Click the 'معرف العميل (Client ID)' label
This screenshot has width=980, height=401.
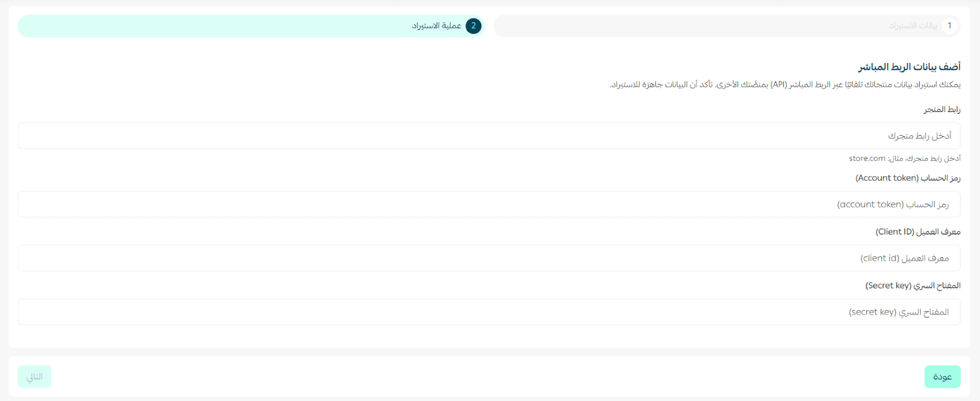coord(918,232)
